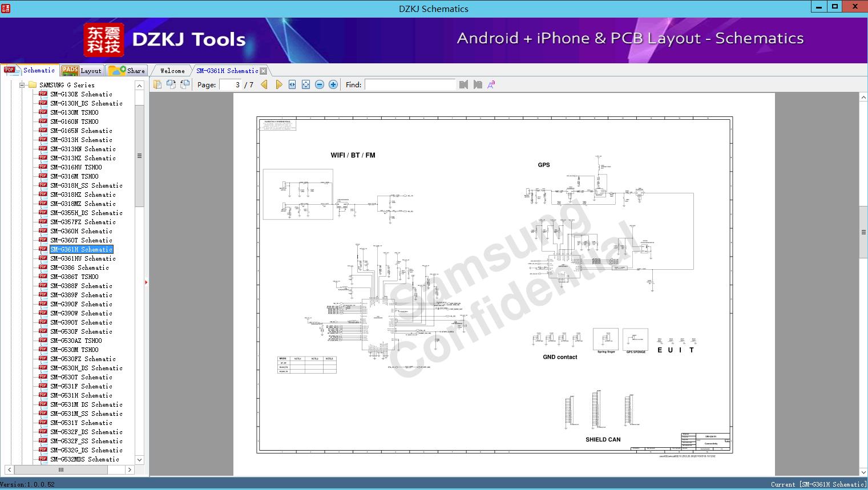Collapse the side panel with the red arrow
The width and height of the screenshot is (868, 490).
[x=146, y=282]
